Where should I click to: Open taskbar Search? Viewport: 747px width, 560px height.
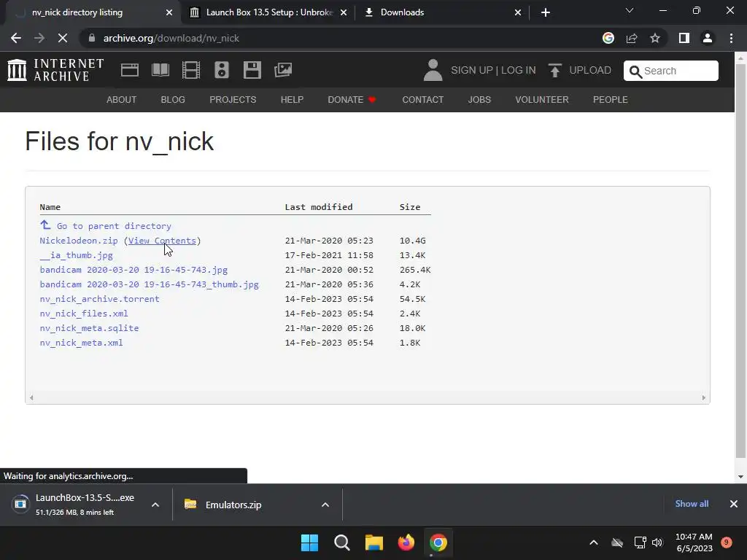point(341,542)
